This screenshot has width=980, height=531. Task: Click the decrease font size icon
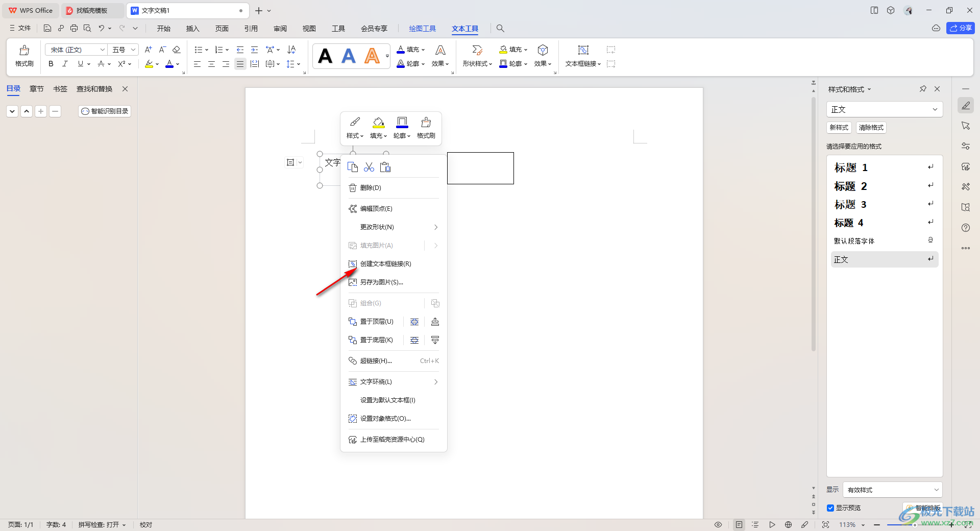point(162,50)
